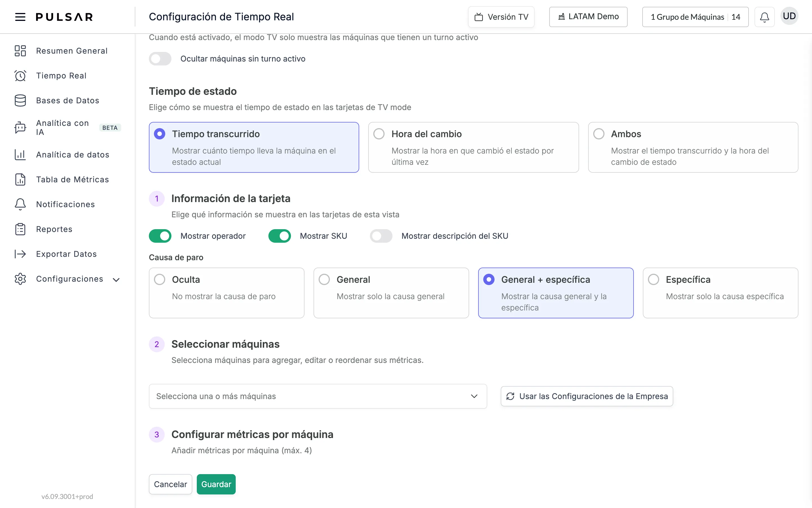This screenshot has width=812, height=508.
Task: Choose Específica causa de paro option
Action: coord(720,293)
